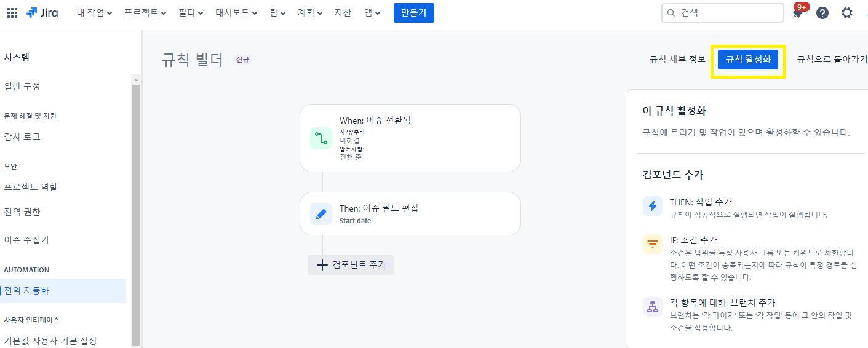Image resolution: width=868 pixels, height=348 pixels.
Task: Select the 이슈 필드 편집 pencil icon
Action: (321, 214)
